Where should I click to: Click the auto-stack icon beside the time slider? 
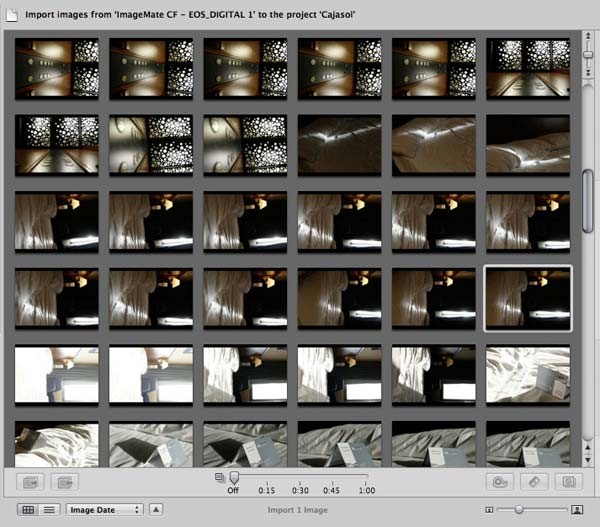click(x=220, y=478)
